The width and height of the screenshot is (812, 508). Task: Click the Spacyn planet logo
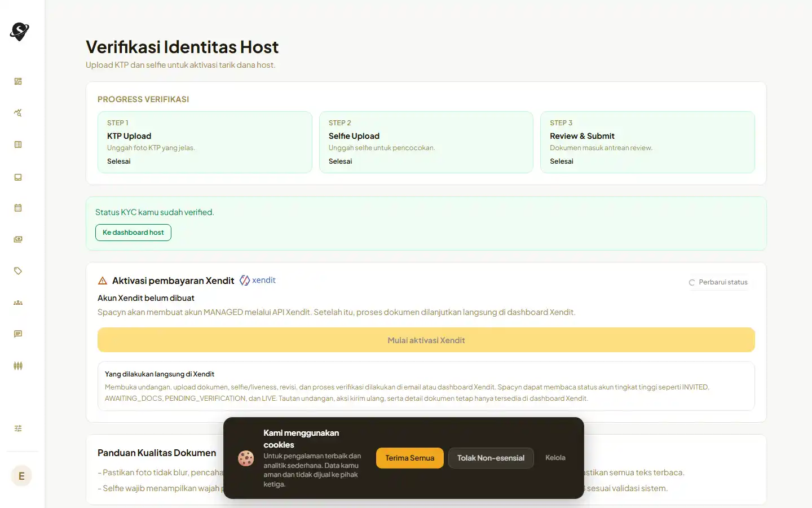[x=19, y=32]
